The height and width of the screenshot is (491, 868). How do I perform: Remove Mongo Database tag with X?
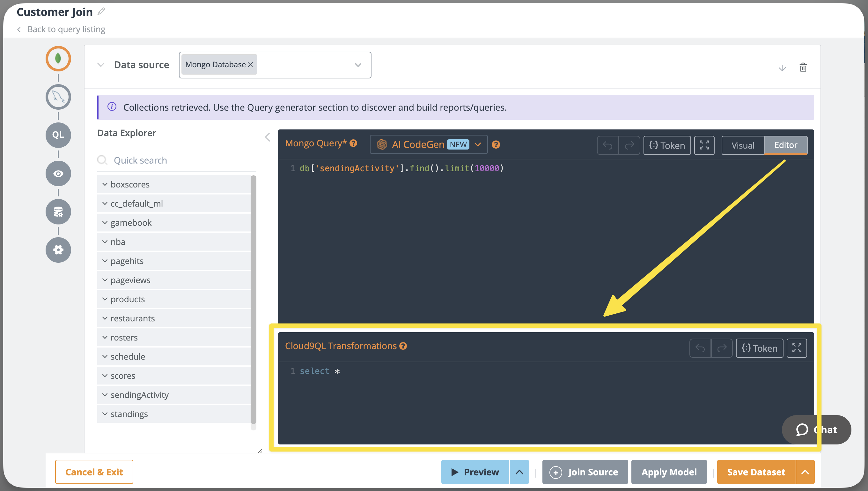(x=250, y=65)
